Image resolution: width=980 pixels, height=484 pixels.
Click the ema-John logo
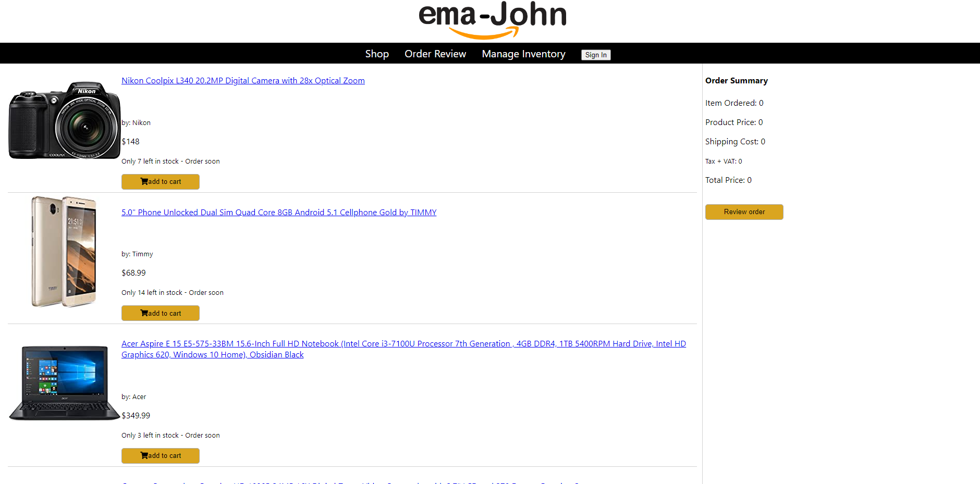493,20
